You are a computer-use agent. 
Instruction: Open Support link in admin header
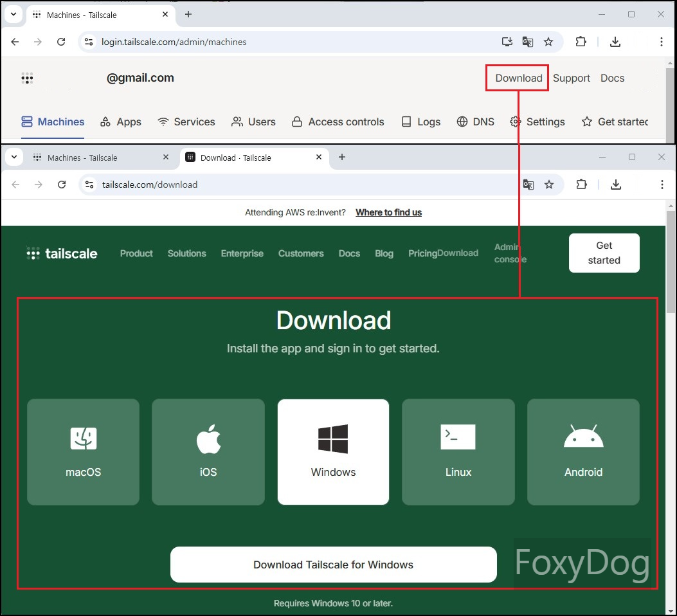[571, 78]
